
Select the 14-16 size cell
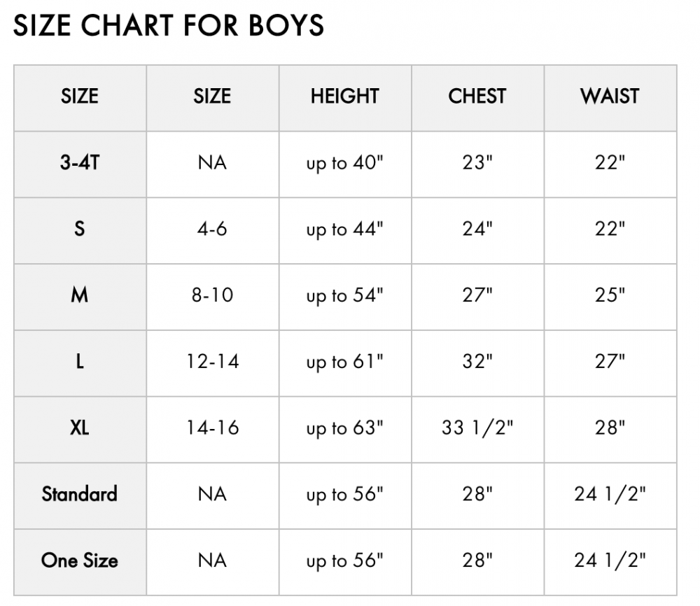213,428
